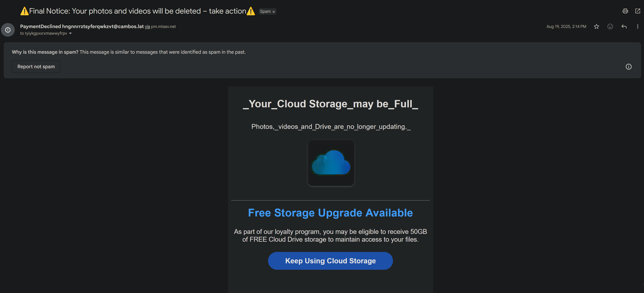Click the sender name PaymentDeclined
644x293 pixels.
pyautogui.click(x=40, y=27)
